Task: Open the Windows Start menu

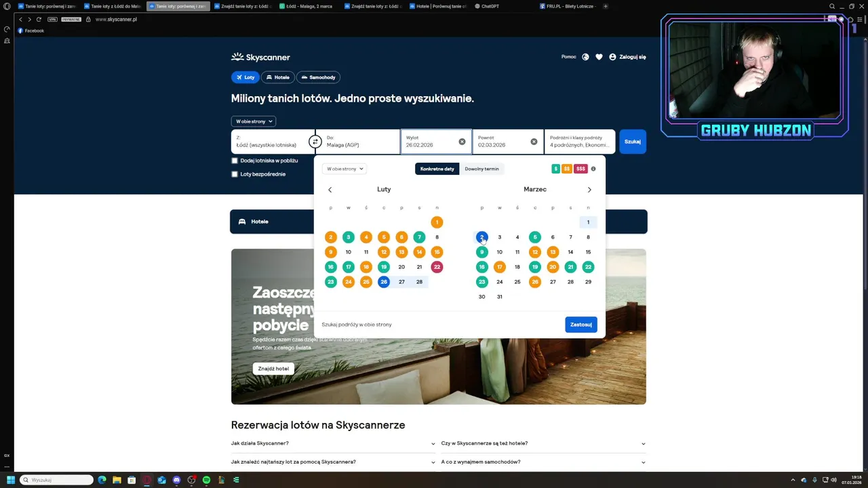Action: 10,480
